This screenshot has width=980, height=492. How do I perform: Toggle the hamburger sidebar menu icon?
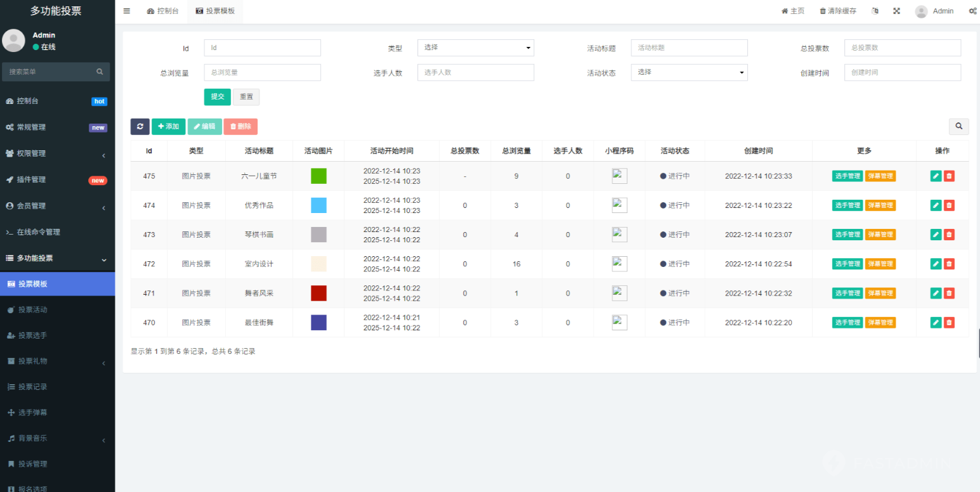click(x=127, y=11)
